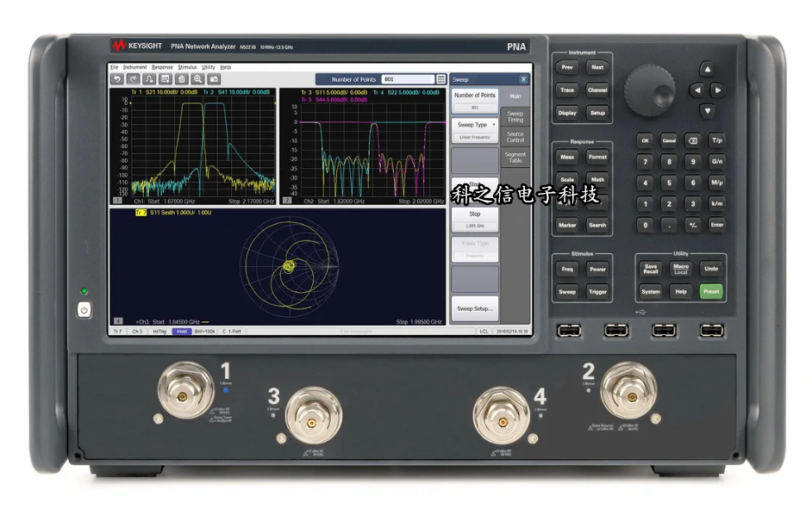Select the Segment Table tab

[515, 158]
